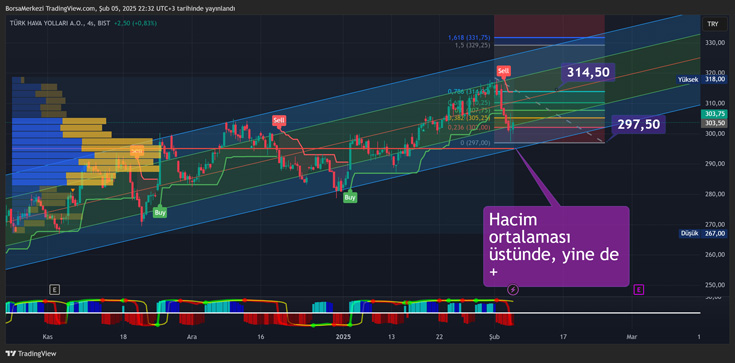Screen dimensions: 735x363
Task: Click the Şub label on time axis
Action: point(494,336)
